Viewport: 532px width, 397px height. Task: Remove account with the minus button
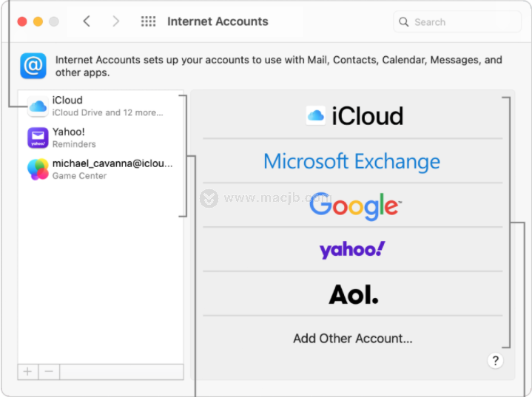tap(49, 372)
